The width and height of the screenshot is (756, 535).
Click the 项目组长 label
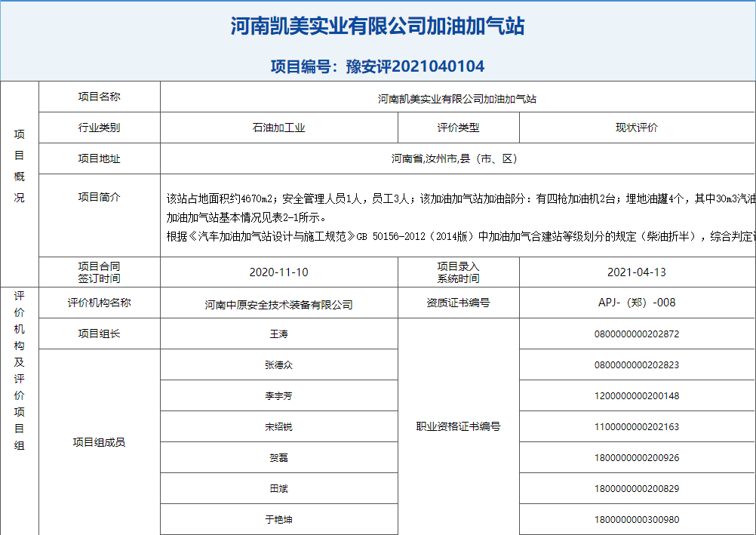tap(100, 334)
